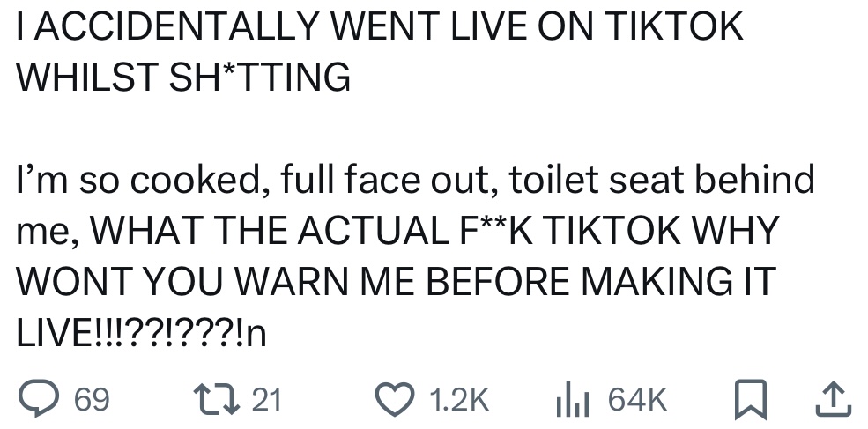Click the 64K views count
This screenshot has width=868, height=429.
[636, 399]
